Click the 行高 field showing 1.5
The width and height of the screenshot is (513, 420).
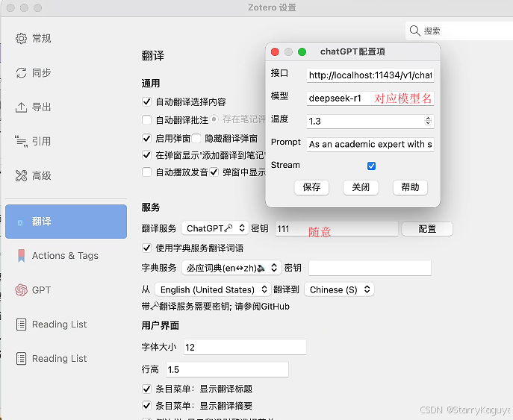click(x=228, y=370)
